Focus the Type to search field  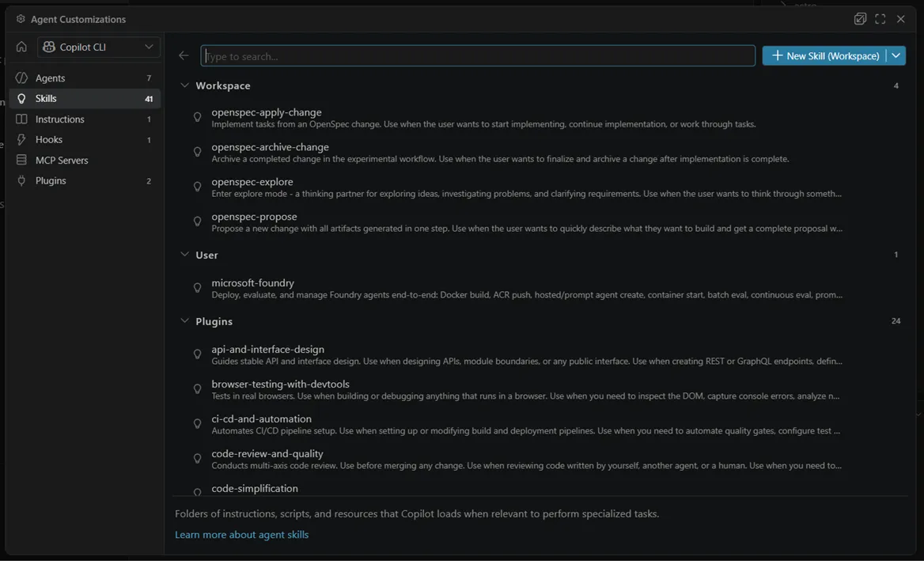[x=478, y=56]
